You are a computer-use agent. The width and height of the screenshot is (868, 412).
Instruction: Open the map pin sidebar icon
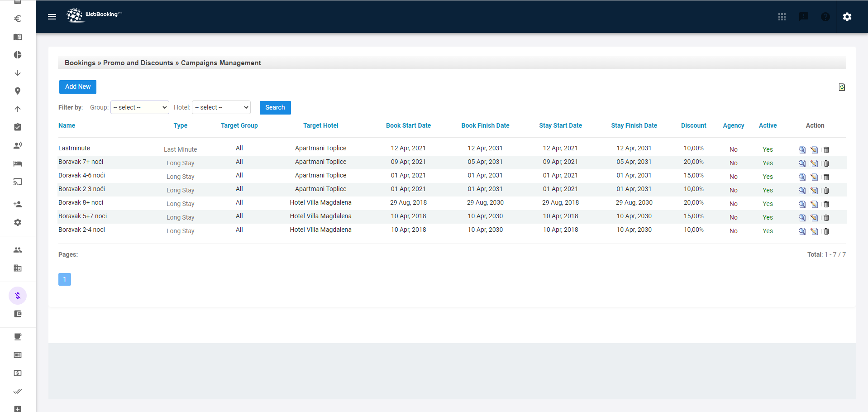[18, 91]
